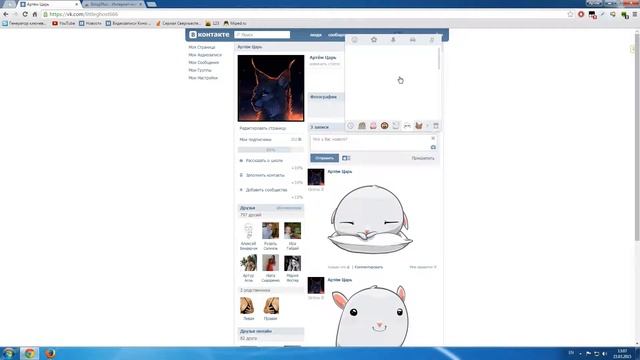Click the browser back arrow
Image resolution: width=640 pixels, height=360 pixels.
coord(6,14)
